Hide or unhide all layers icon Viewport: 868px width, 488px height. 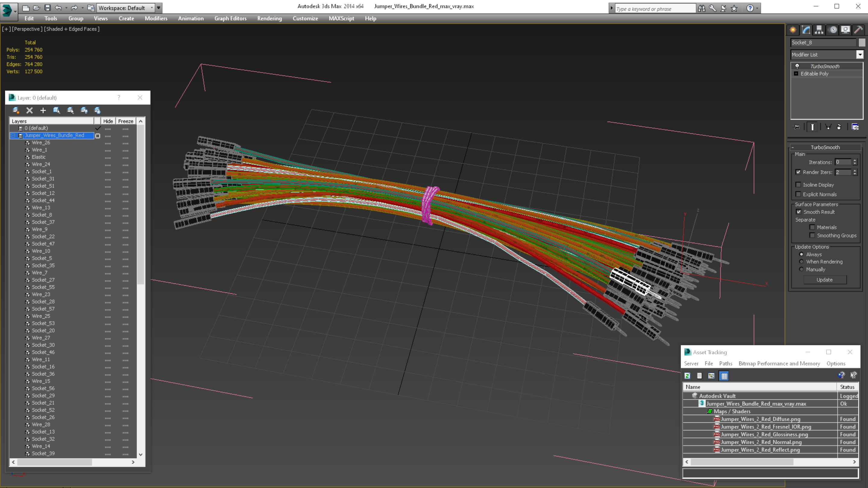click(x=84, y=110)
